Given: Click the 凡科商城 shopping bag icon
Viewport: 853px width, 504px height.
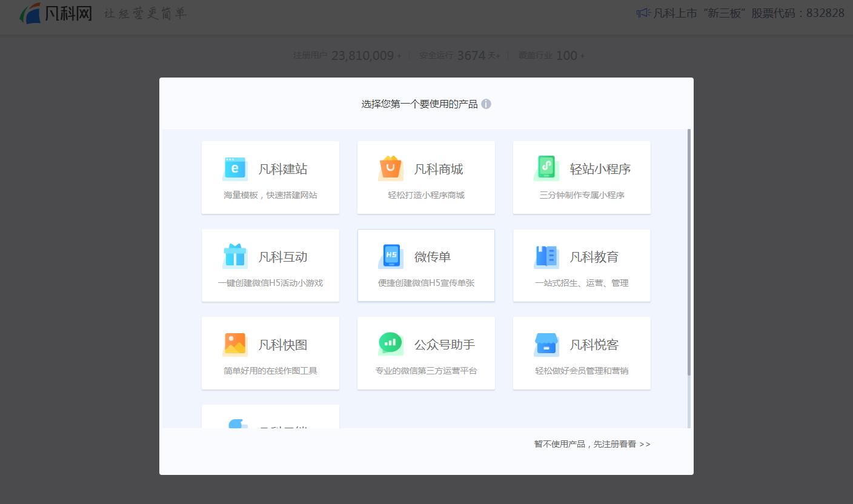Looking at the screenshot, I should [391, 168].
